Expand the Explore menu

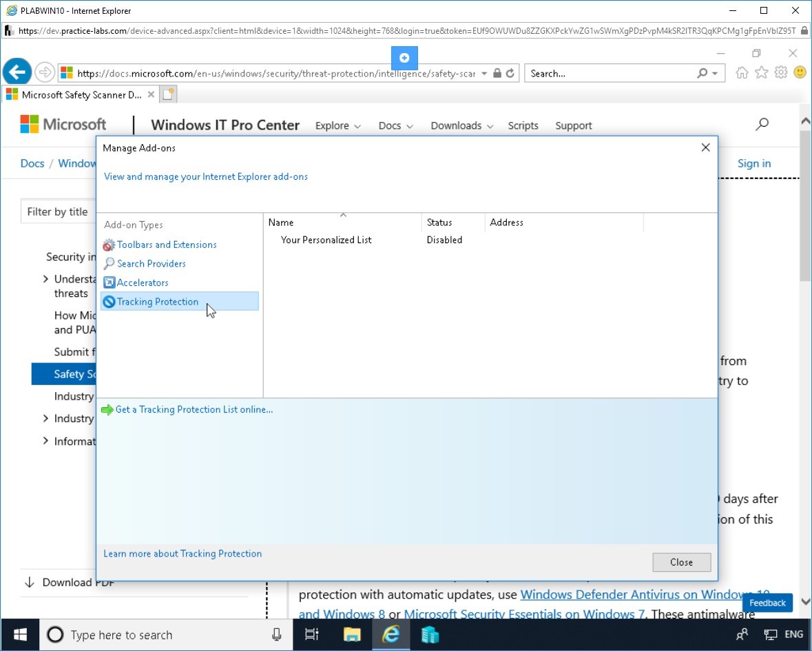pyautogui.click(x=337, y=125)
